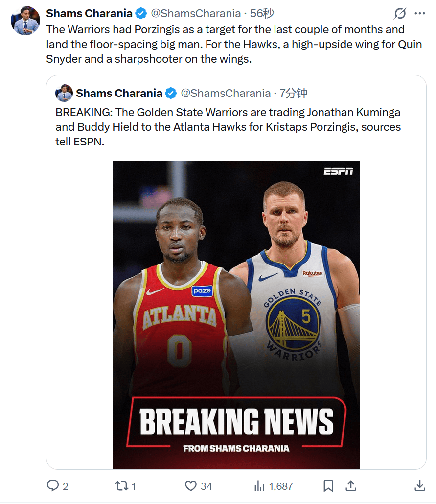Open the three-dot more options menu

tap(420, 13)
